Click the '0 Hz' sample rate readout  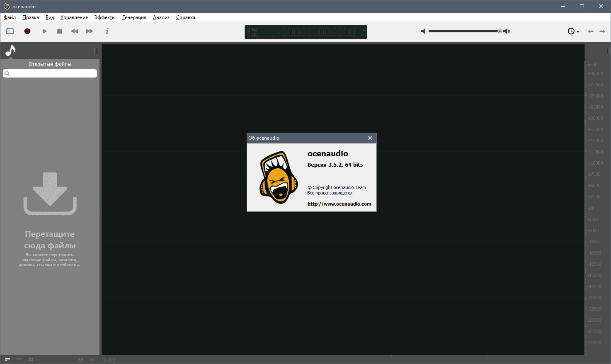252,30
